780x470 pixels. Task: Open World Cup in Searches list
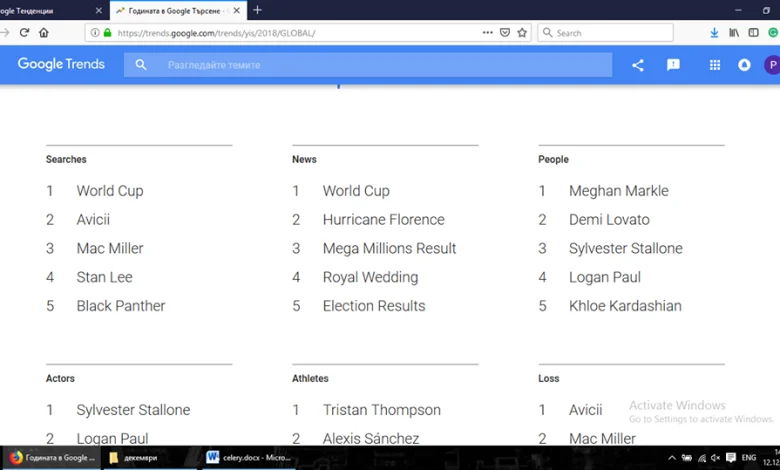(x=110, y=191)
